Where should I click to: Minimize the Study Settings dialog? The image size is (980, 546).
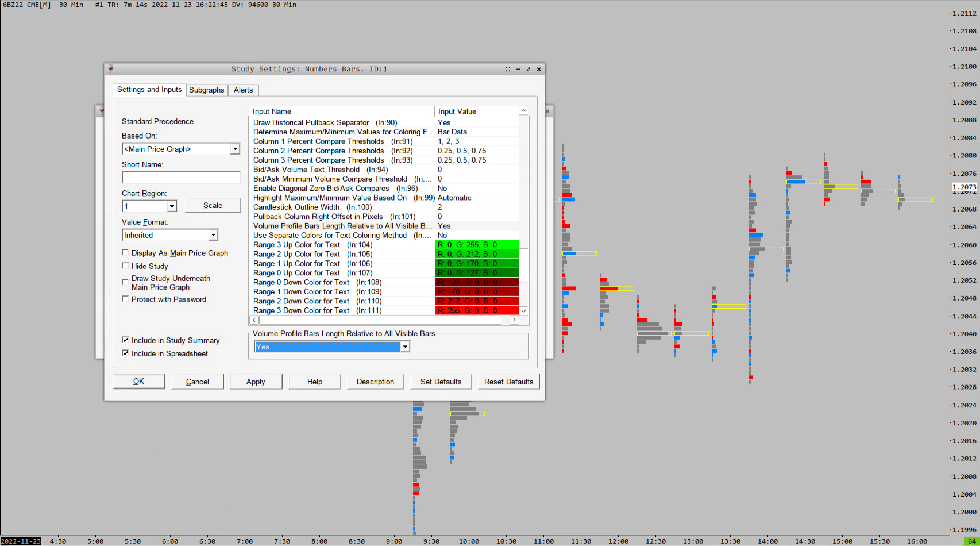pyautogui.click(x=518, y=69)
